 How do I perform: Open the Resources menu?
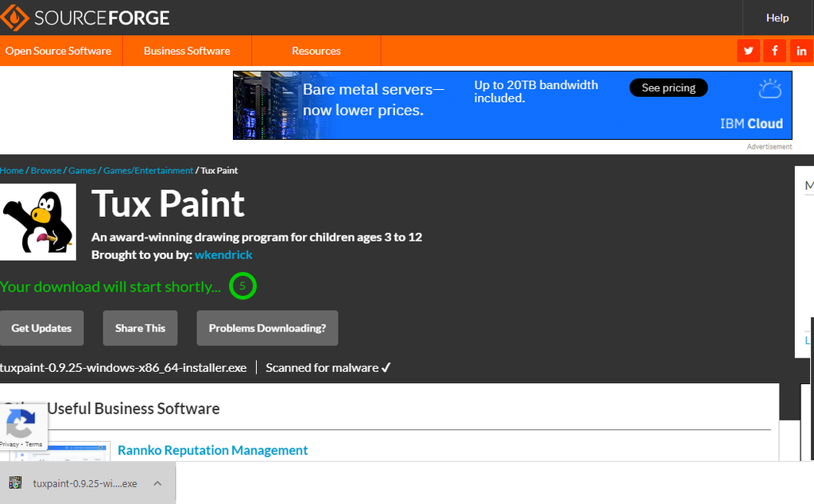coord(316,51)
